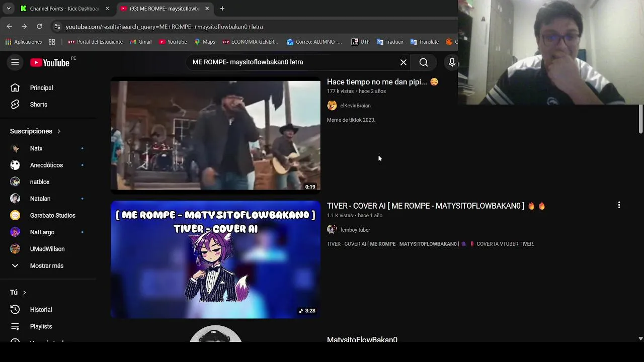644x362 pixels.
Task: Open Portal del Estudiante bookmark
Action: click(95, 42)
